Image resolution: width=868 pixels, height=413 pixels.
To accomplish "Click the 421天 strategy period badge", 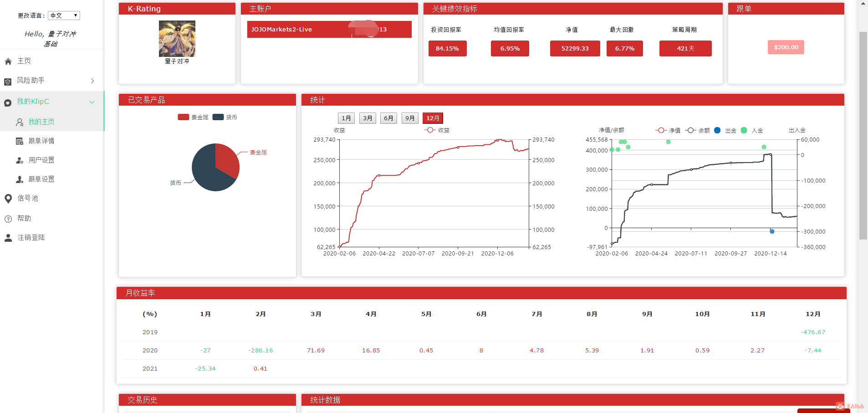I will (685, 49).
